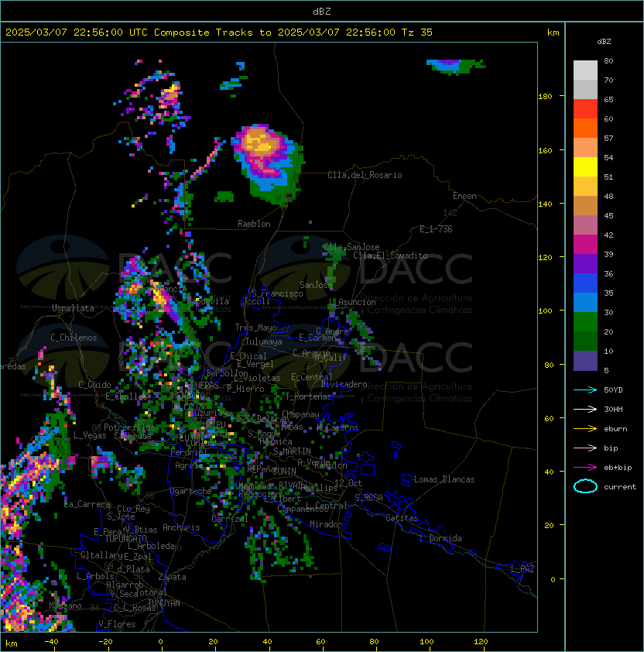Screen dimensions: 644x652
Task: Click the C_Chilenos place label
Action: pyautogui.click(x=74, y=338)
